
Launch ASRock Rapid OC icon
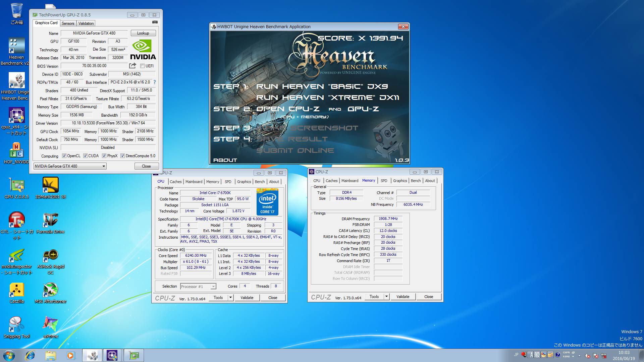coord(50,261)
